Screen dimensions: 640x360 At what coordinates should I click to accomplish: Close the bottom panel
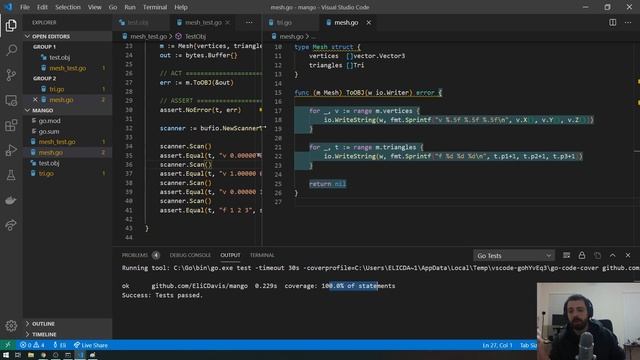coord(628,255)
